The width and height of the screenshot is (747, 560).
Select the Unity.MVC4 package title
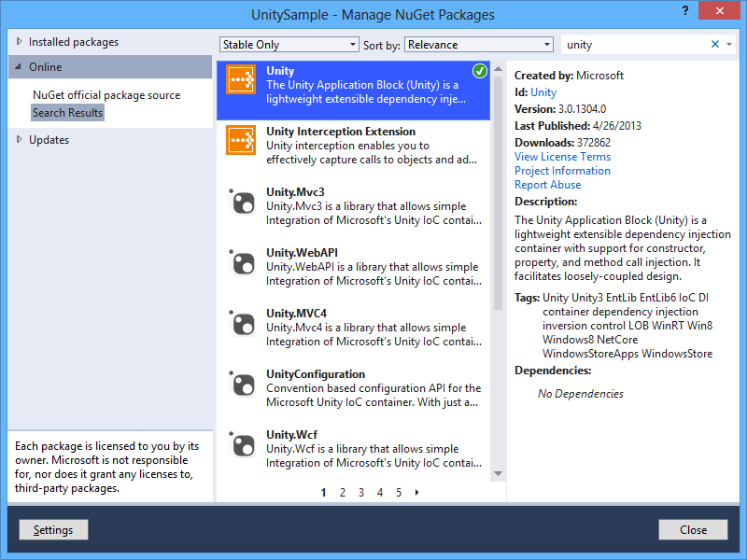click(x=296, y=314)
